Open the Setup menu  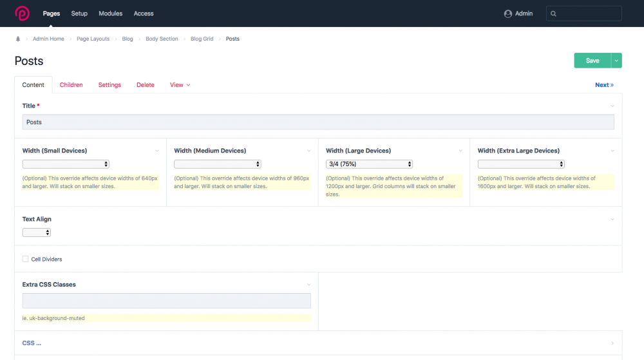(79, 14)
